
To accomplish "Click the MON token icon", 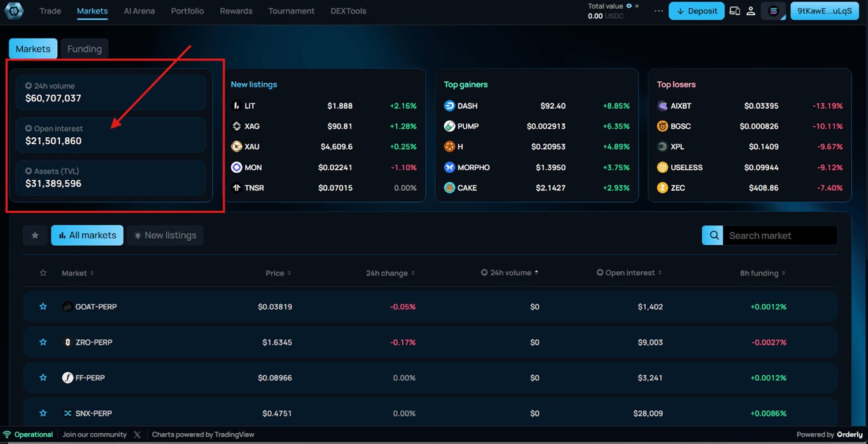I will point(236,167).
